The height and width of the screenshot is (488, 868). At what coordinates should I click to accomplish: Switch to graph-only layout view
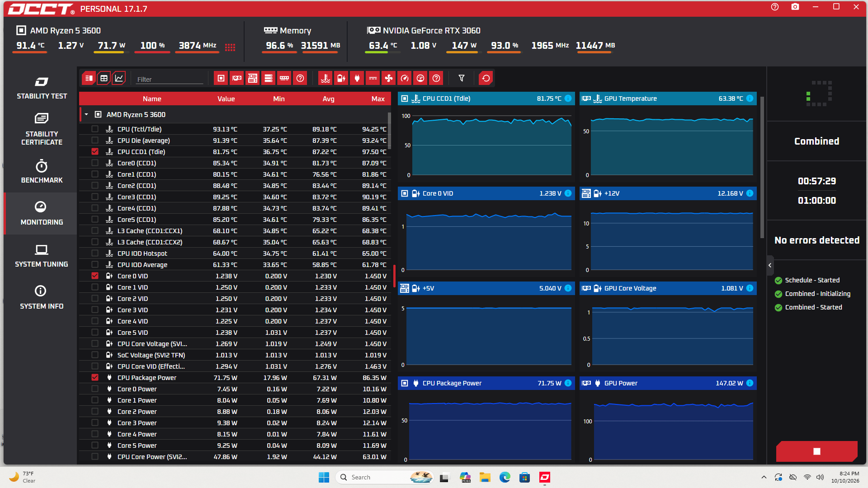[x=119, y=79]
